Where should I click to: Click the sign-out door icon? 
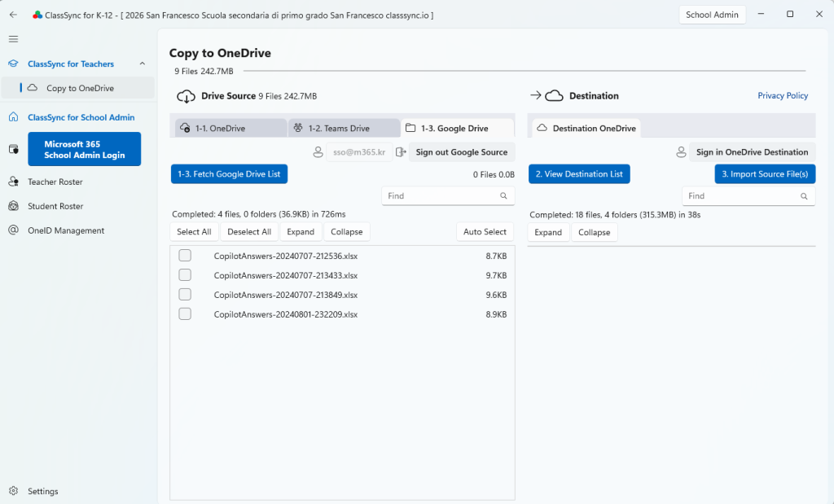(401, 152)
